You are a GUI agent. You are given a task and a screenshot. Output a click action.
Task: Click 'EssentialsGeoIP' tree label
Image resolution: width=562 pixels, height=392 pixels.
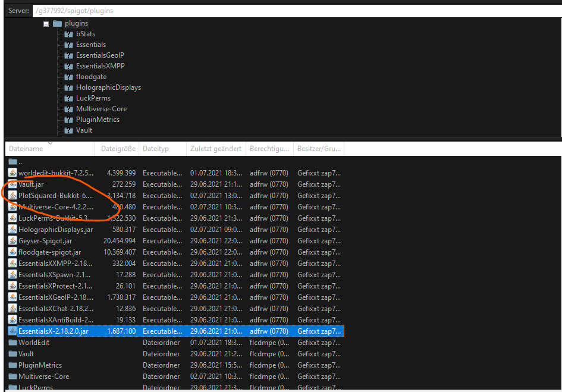point(100,55)
